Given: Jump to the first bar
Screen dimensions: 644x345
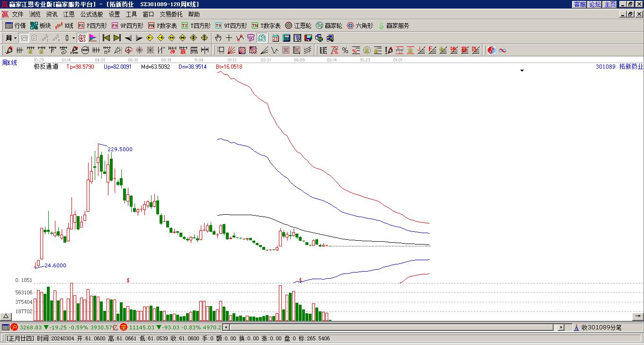Looking at the screenshot, I should 106,38.
